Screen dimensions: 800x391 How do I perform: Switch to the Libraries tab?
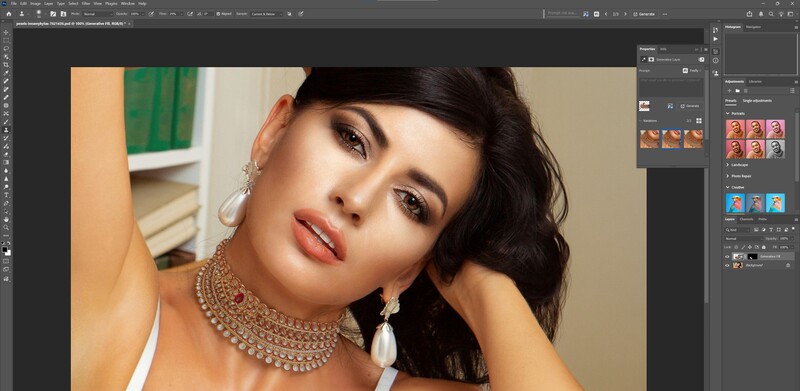[x=756, y=82]
